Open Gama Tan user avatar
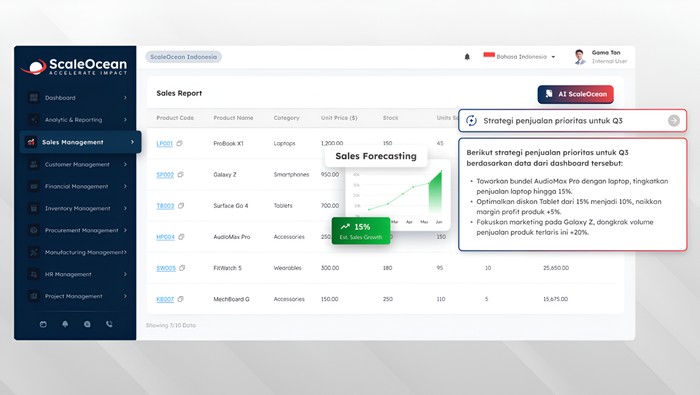This screenshot has height=395, width=700. [579, 57]
